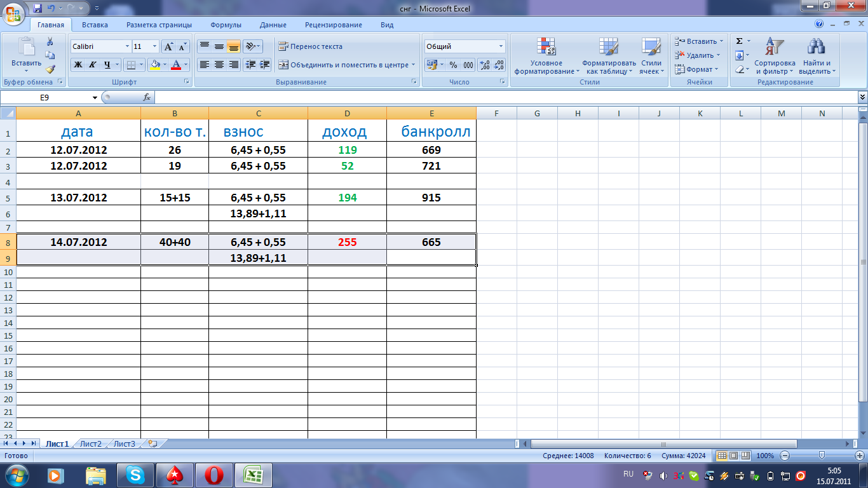Click the Format Painter brush icon
868x488 pixels.
tap(50, 69)
